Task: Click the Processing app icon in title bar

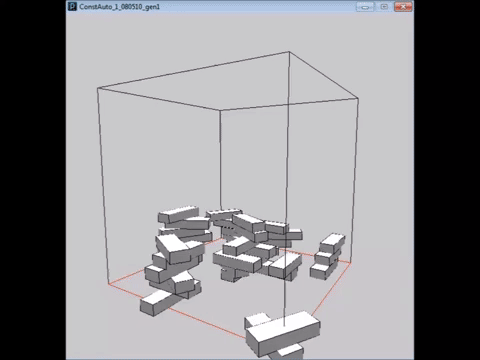Action: (72, 6)
